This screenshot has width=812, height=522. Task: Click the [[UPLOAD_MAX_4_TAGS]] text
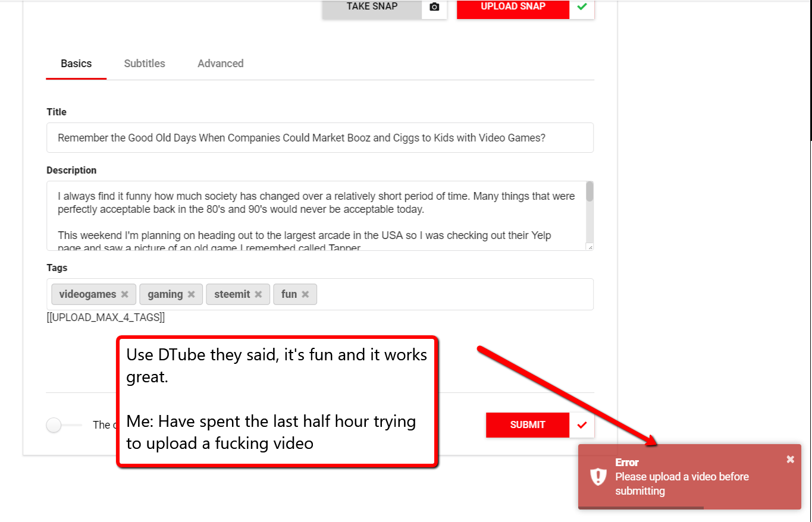106,317
